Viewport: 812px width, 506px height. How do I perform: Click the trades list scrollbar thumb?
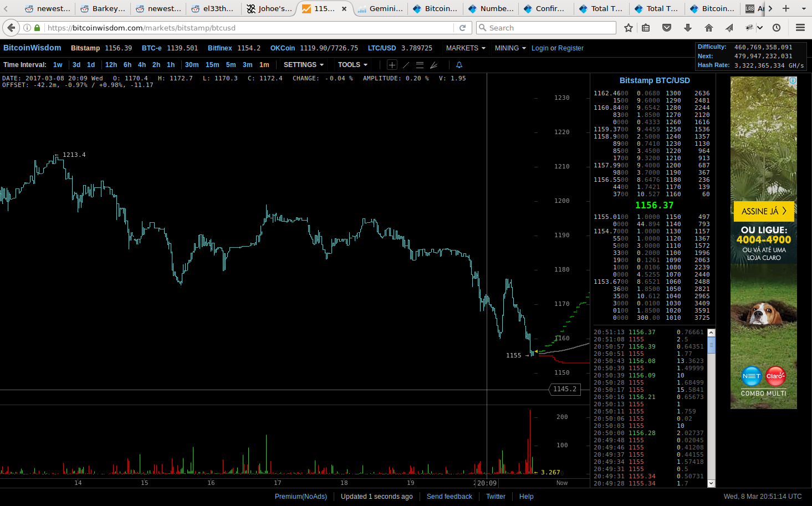coord(711,345)
